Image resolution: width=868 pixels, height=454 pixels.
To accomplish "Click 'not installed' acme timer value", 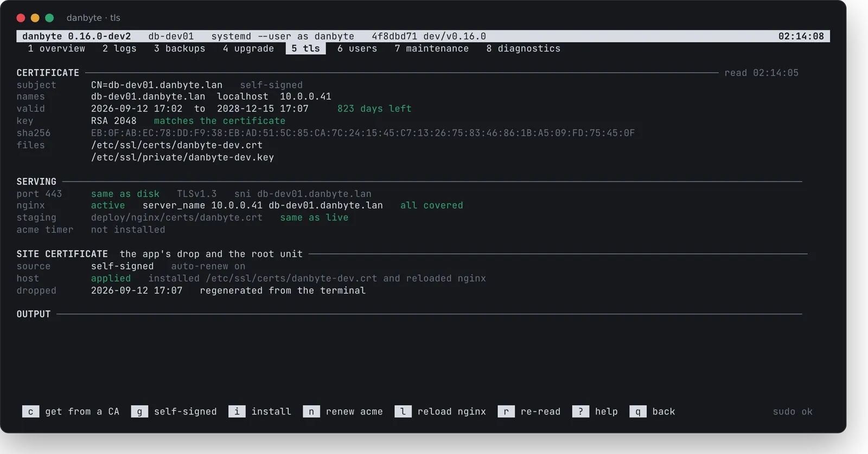I will (x=128, y=230).
